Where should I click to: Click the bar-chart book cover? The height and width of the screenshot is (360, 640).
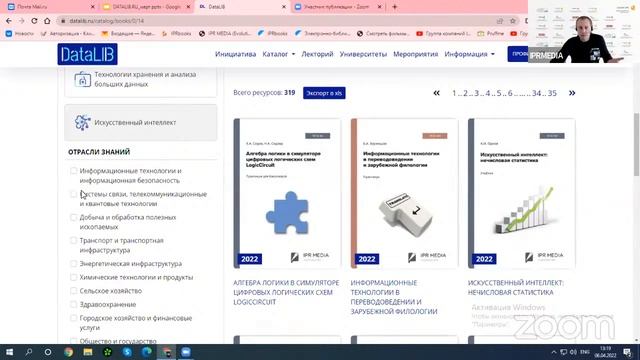522,193
